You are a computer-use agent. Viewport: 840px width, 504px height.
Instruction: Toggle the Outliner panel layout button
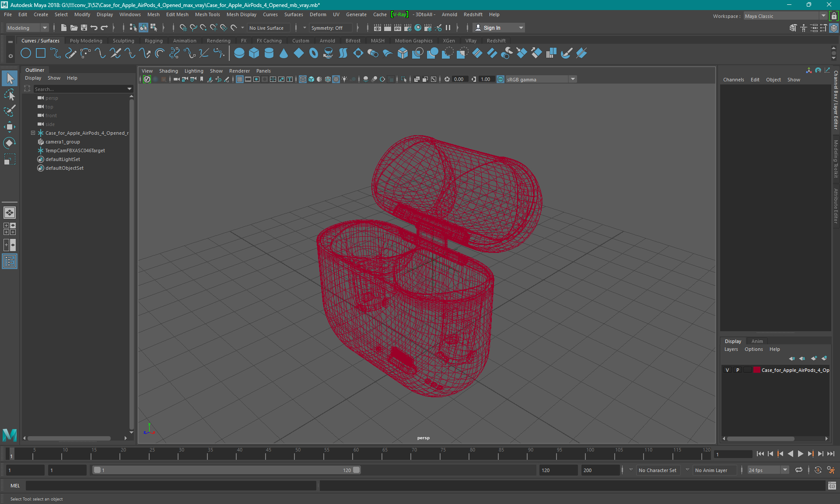coord(10,262)
